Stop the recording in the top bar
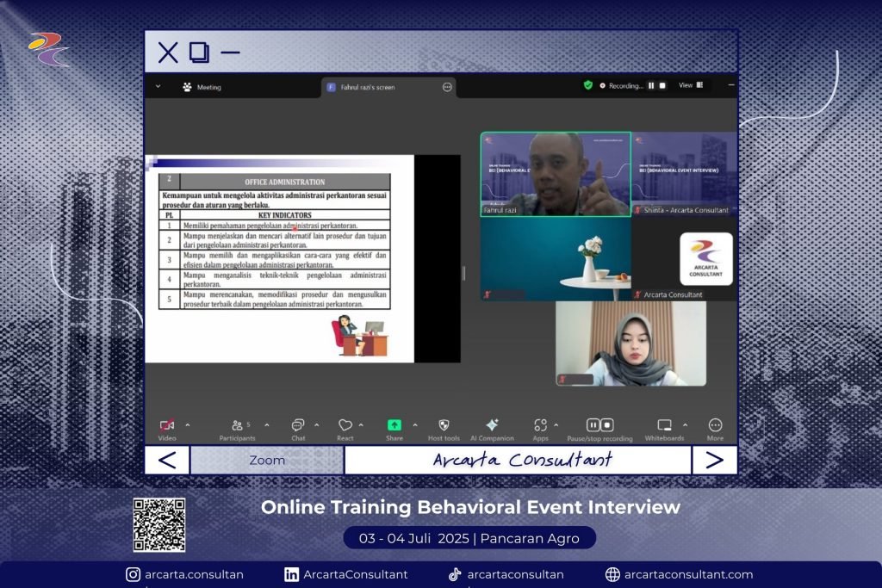The image size is (882, 588). 662,85
